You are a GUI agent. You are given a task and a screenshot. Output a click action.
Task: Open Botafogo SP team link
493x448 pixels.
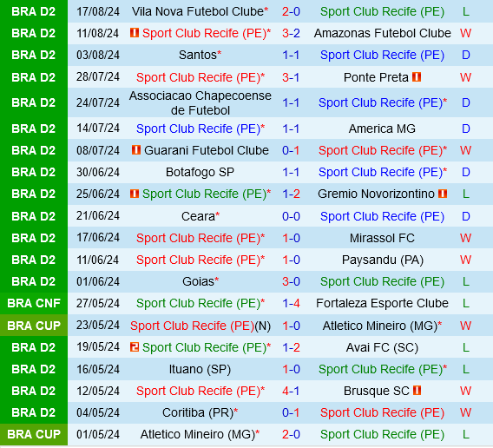(200, 172)
